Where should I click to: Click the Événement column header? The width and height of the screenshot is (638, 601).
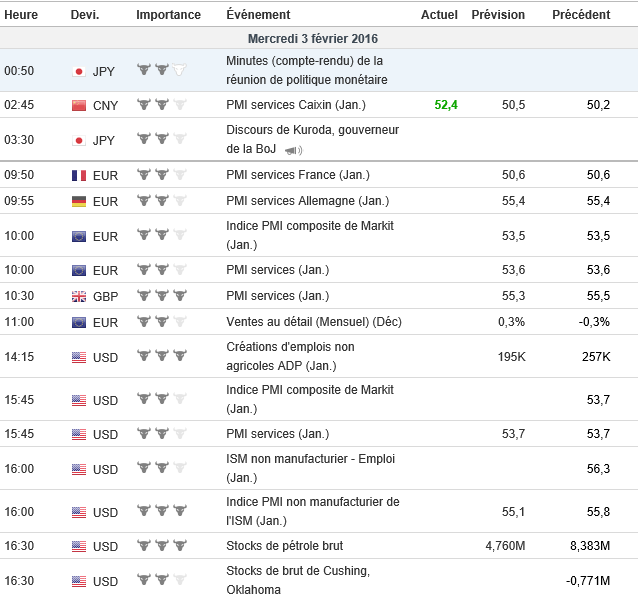pos(258,15)
